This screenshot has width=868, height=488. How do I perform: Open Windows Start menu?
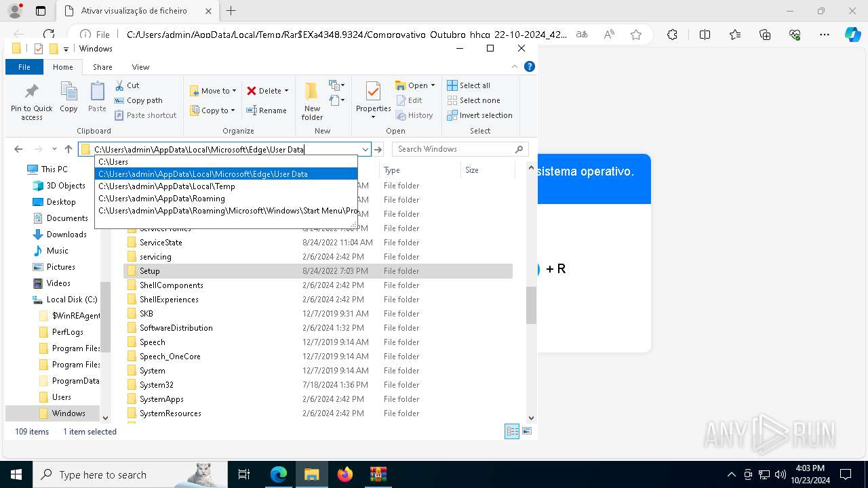16,474
